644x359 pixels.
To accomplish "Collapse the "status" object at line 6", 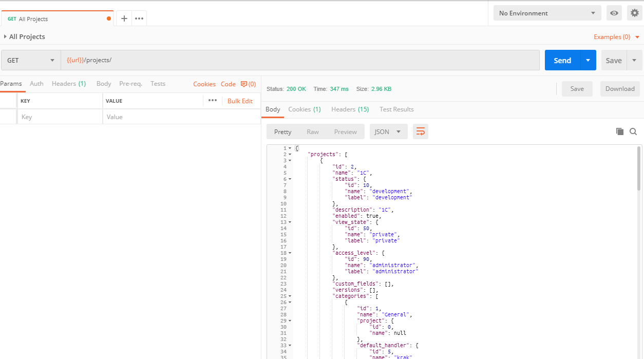I will [290, 179].
